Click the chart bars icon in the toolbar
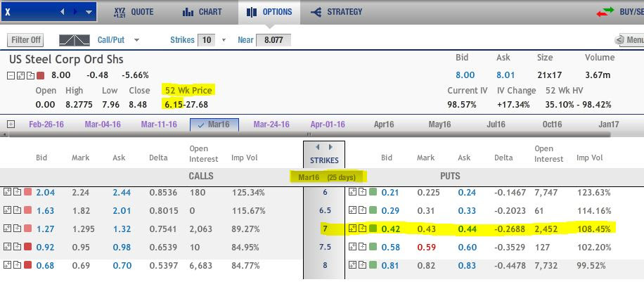644x282 pixels. click(x=188, y=12)
